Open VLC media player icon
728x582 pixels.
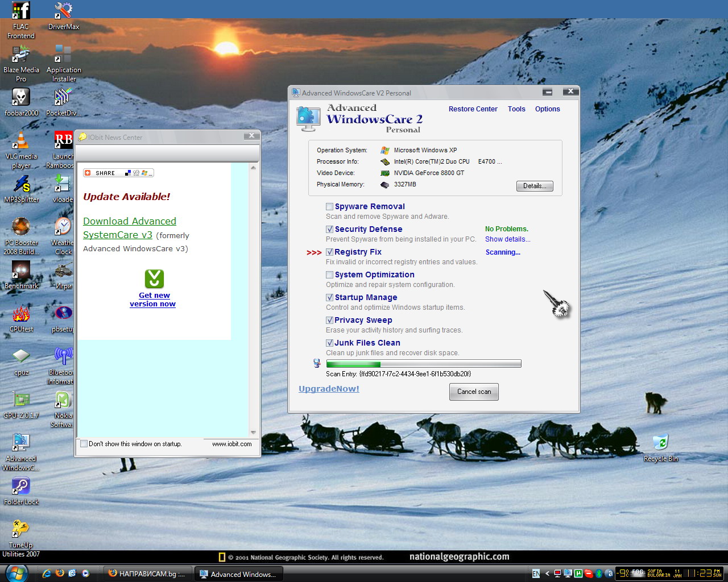(x=21, y=149)
